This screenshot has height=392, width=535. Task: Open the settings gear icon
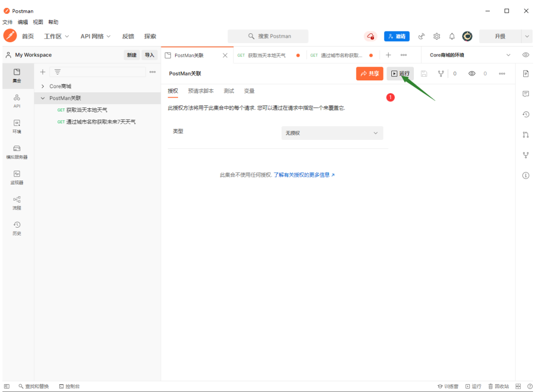pos(437,36)
